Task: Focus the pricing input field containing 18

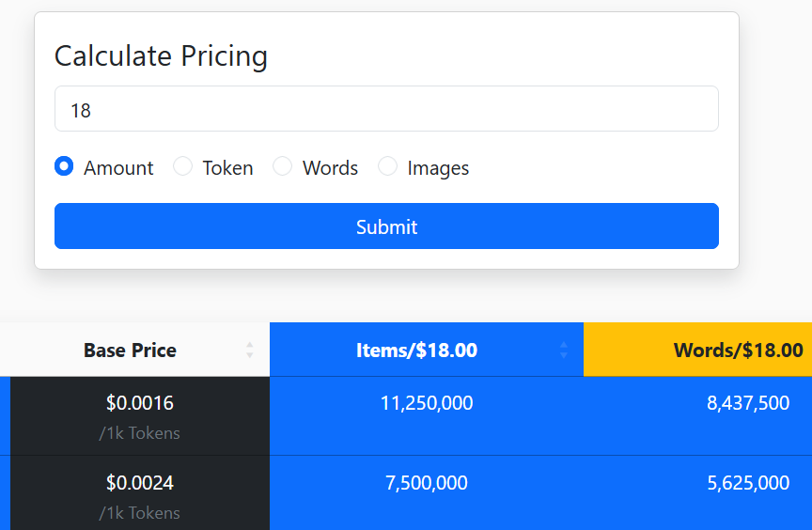Action: 386,110
